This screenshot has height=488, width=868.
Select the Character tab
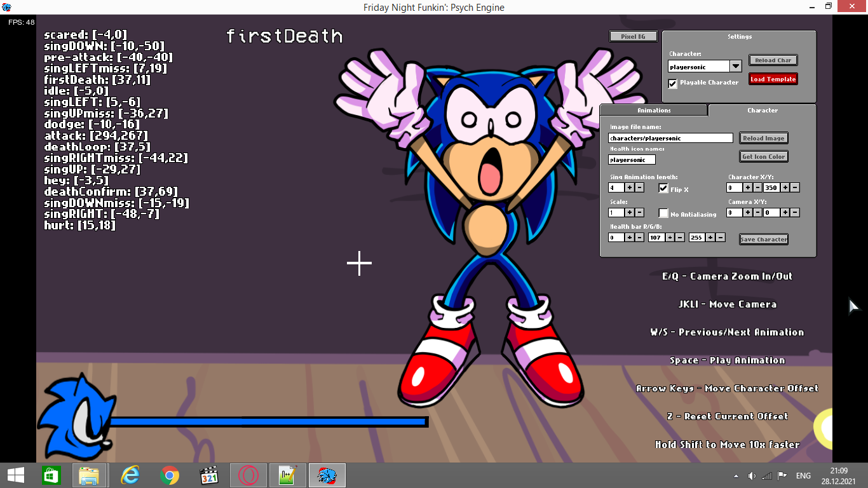[762, 110]
